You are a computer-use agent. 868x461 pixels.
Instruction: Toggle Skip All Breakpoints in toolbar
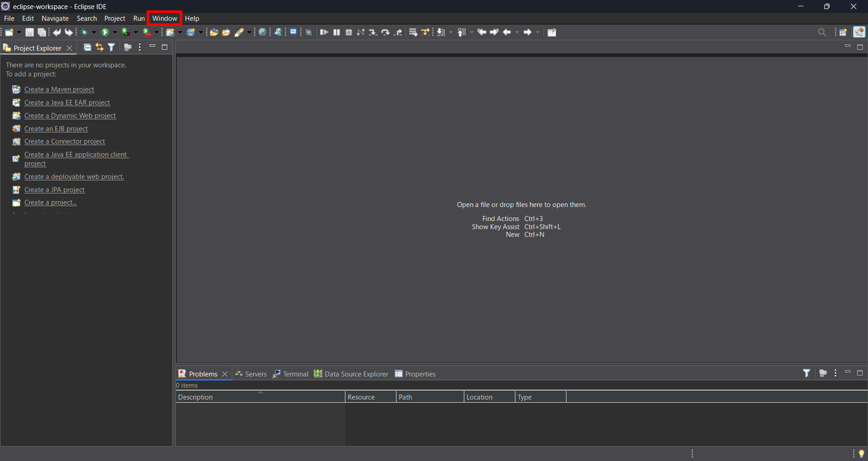point(309,32)
